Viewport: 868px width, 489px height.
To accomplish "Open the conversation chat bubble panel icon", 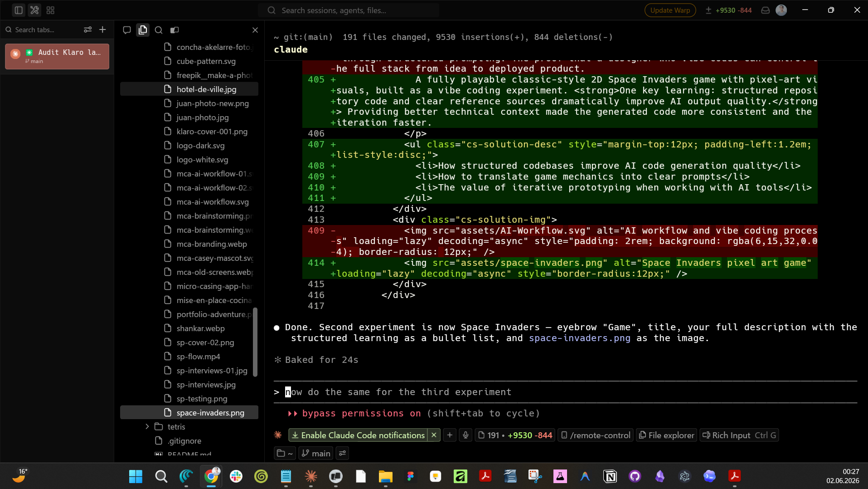I will coord(127,30).
